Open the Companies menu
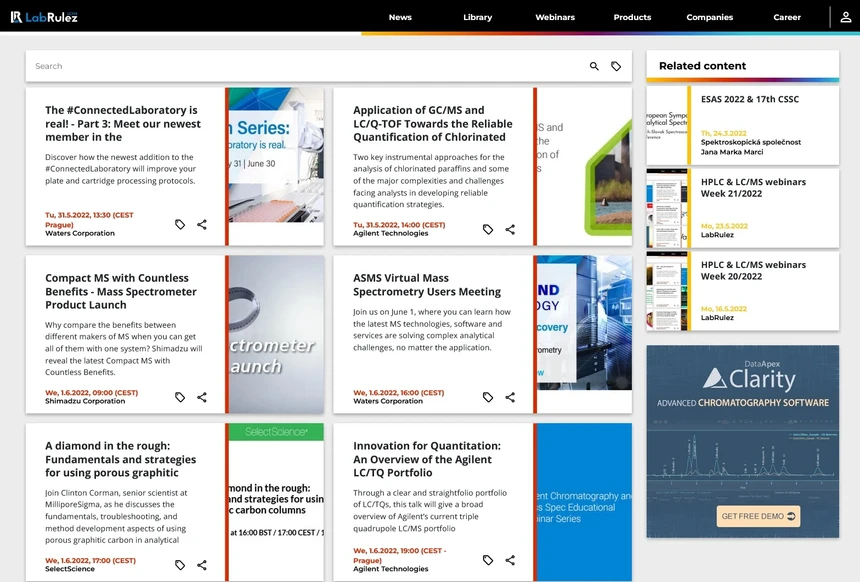 click(710, 17)
